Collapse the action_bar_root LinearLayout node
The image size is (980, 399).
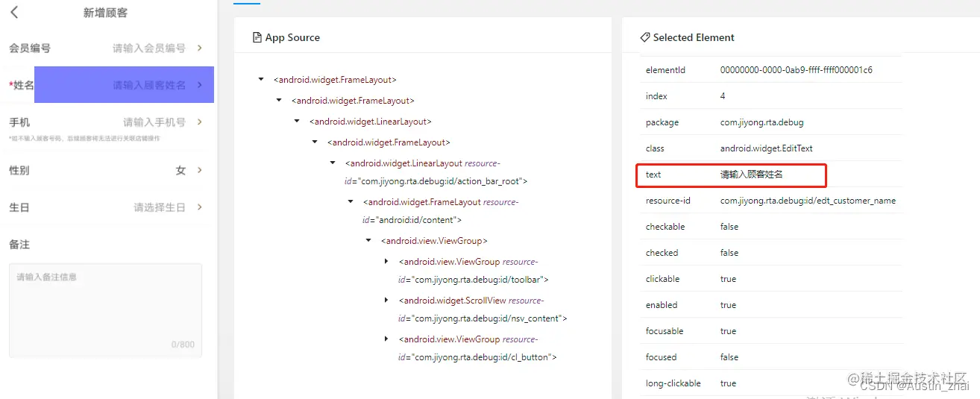point(332,163)
